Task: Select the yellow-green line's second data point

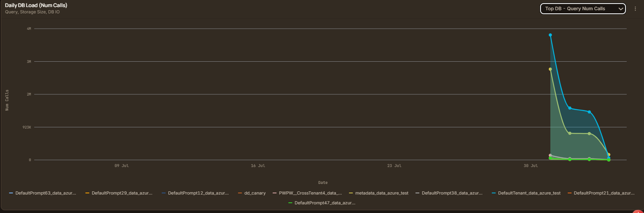Action: (x=570, y=133)
